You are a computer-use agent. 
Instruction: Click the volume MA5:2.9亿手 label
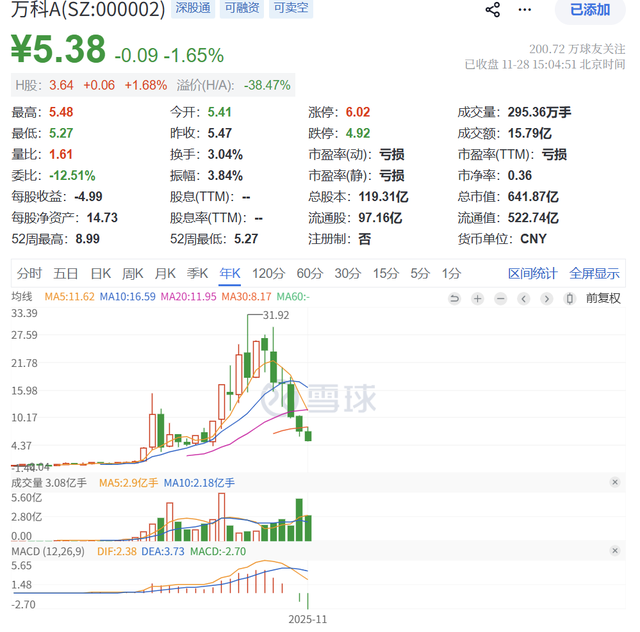129,483
